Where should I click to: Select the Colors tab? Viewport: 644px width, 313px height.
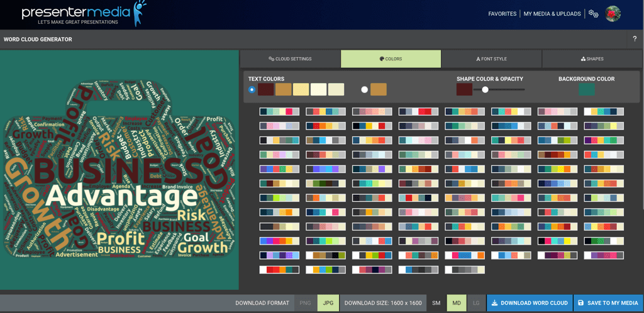point(391,59)
